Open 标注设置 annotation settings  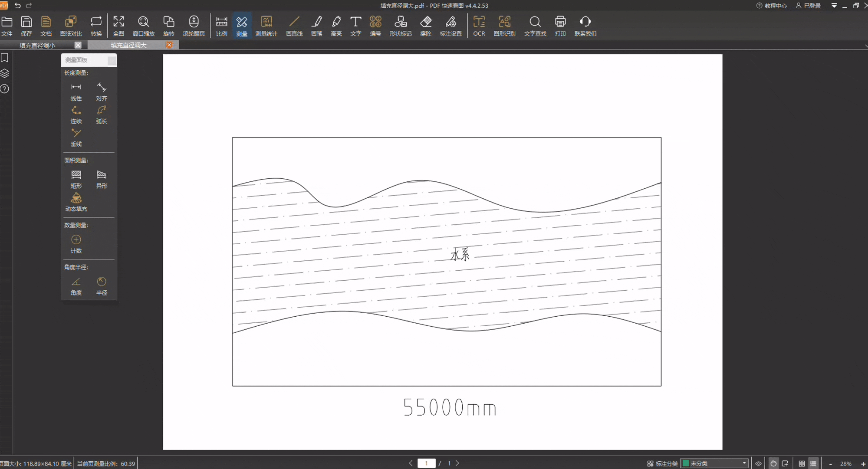coord(451,26)
